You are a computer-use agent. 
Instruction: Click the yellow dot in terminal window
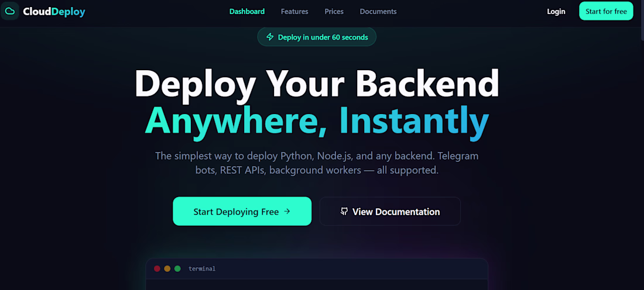tap(167, 269)
